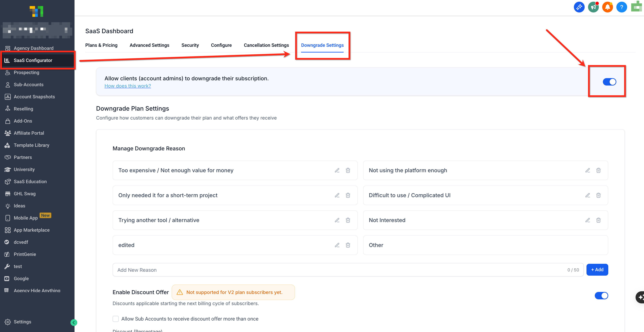Image resolution: width=644 pixels, height=332 pixels.
Task: Switch to the Cancellation Settings tab
Action: pos(266,45)
